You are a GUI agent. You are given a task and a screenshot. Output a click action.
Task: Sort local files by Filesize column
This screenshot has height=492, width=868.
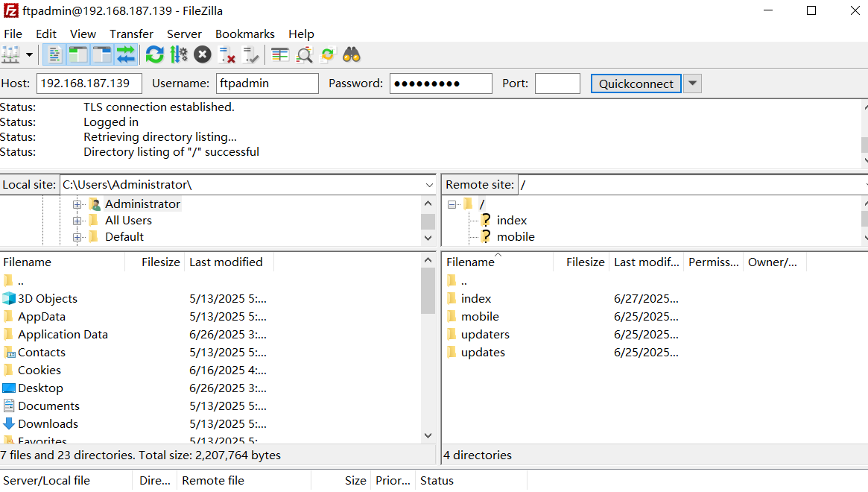point(156,262)
